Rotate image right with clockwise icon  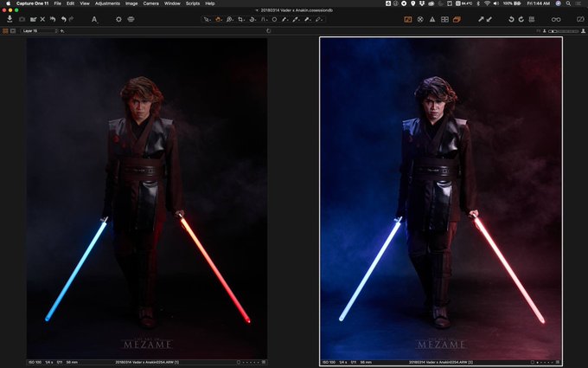coord(521,19)
